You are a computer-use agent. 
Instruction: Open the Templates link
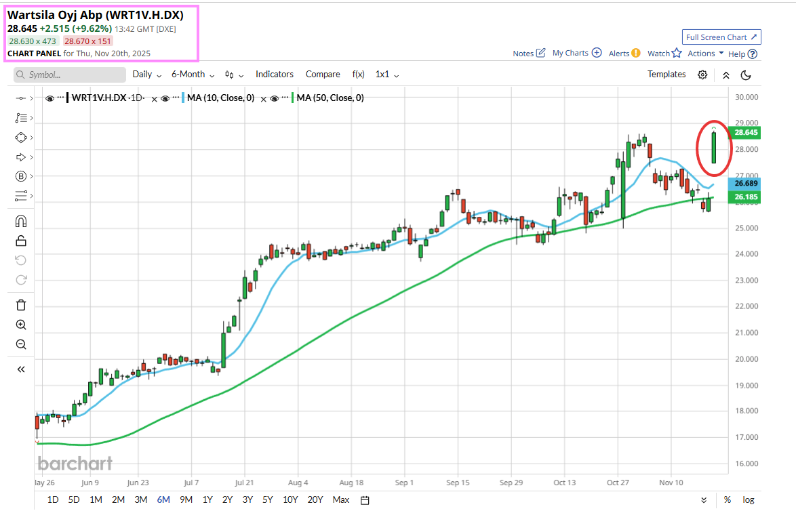tap(666, 75)
